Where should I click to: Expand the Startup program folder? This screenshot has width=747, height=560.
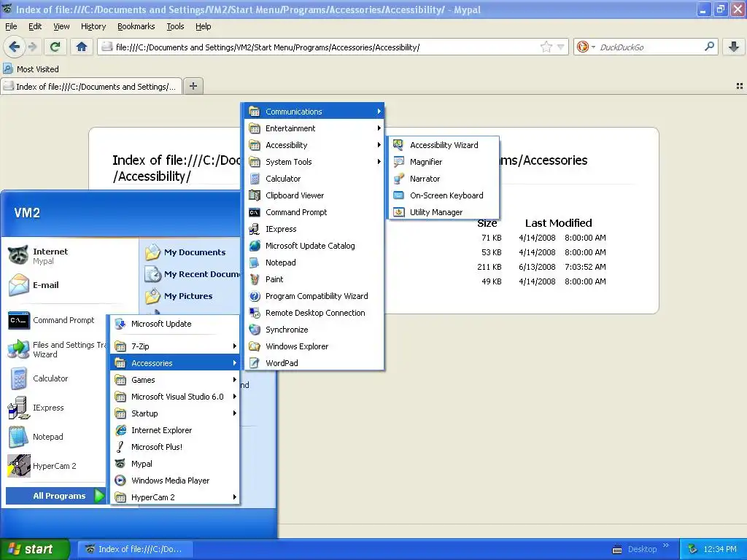click(175, 413)
